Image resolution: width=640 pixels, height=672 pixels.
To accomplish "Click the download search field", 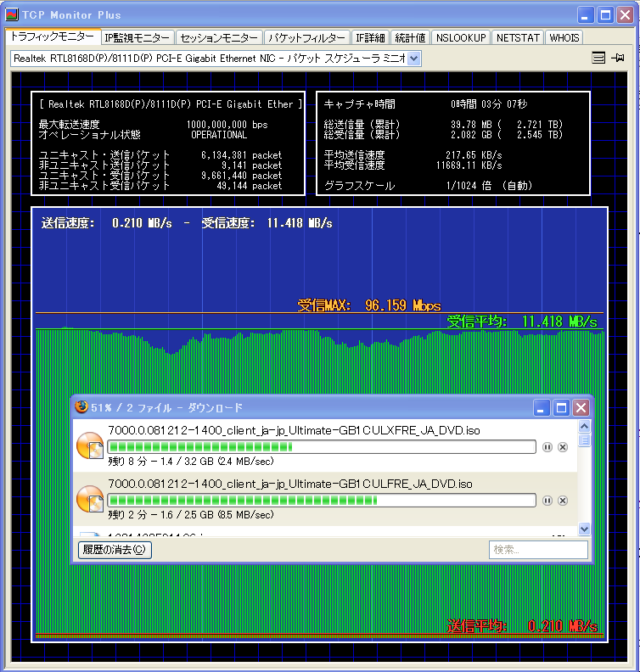I will (538, 550).
